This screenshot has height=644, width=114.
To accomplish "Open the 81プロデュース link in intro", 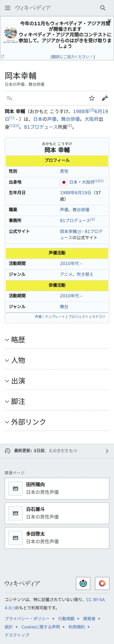I will (x=41, y=127).
